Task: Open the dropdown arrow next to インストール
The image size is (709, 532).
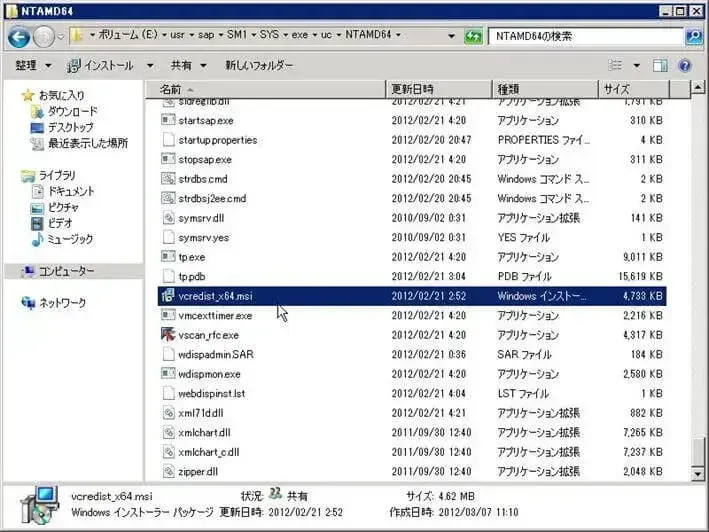Action: [x=150, y=66]
